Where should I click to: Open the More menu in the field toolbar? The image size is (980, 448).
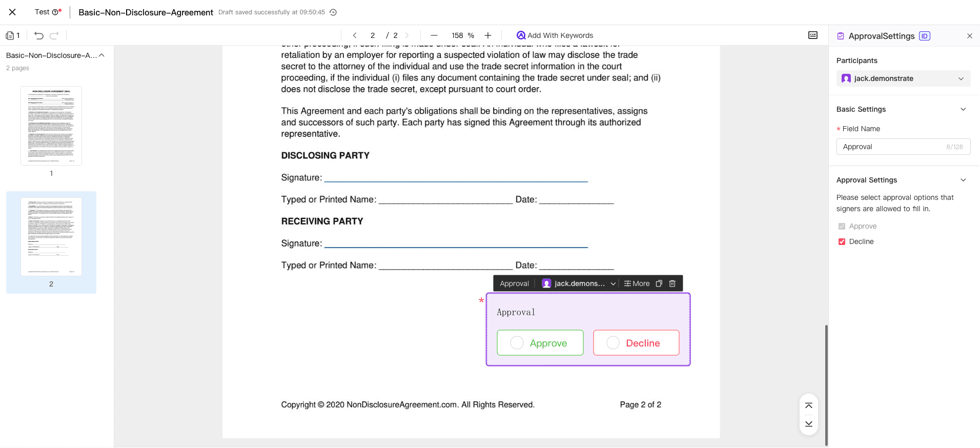(637, 283)
